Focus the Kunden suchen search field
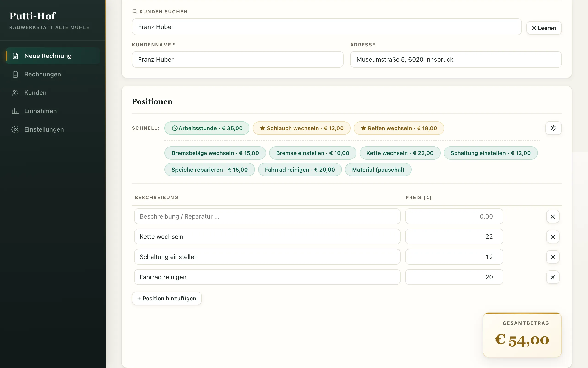 click(x=327, y=27)
